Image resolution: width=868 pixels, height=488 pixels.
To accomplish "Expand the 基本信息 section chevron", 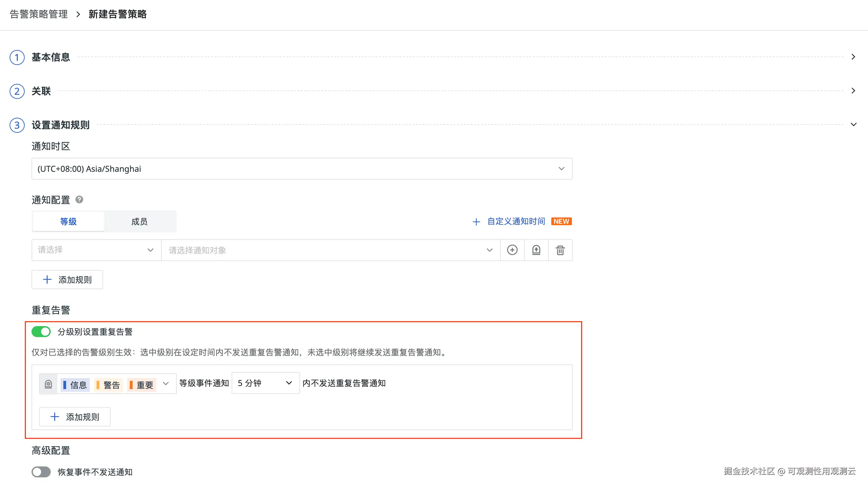I will click(x=853, y=57).
